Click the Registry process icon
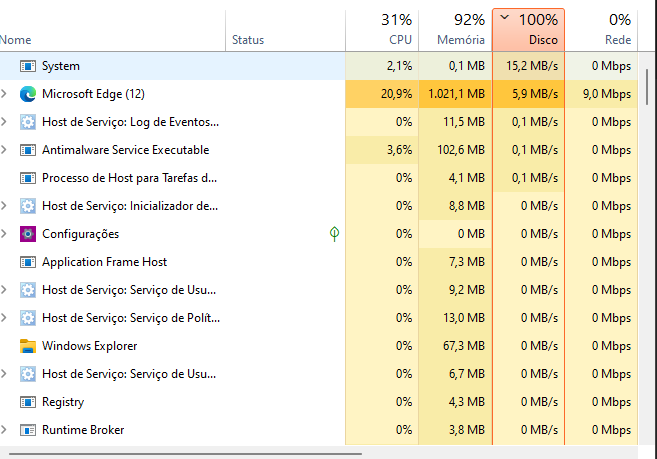The image size is (657, 459). 28,402
